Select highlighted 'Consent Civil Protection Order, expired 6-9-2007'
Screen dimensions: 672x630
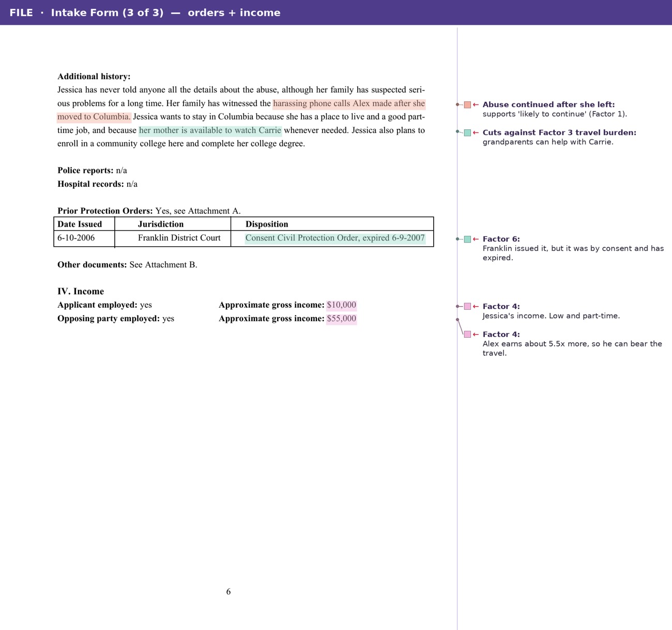point(335,238)
